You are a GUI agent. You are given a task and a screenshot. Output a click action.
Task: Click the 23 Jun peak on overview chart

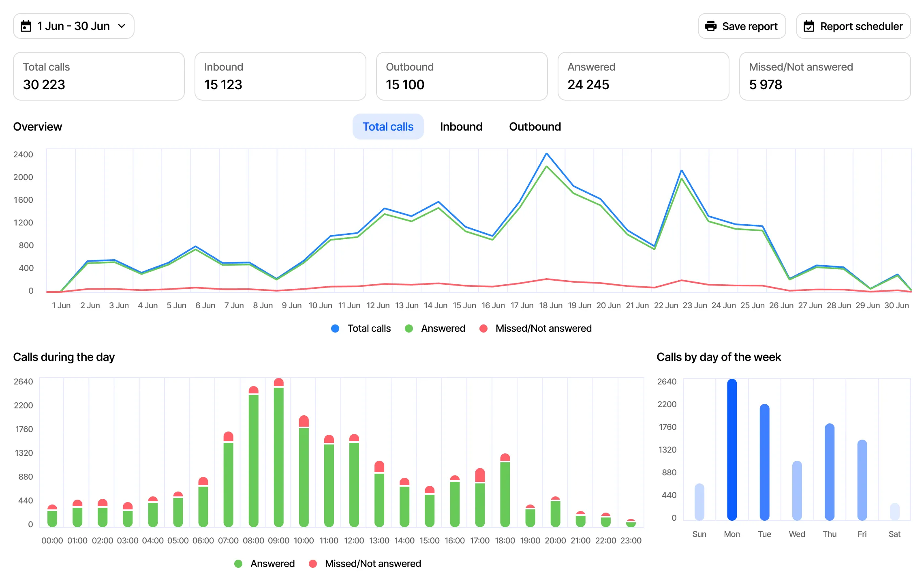[682, 171]
